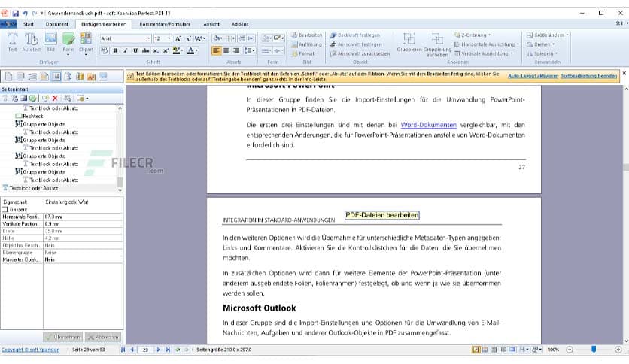Open Add-ins tab
The width and height of the screenshot is (629, 364).
(240, 24)
